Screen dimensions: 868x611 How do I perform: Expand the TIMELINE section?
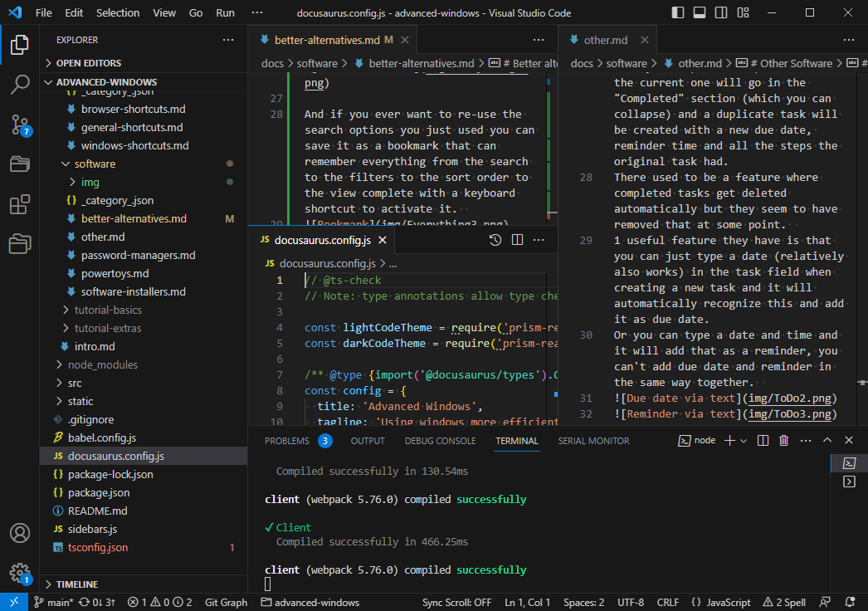[x=144, y=584]
